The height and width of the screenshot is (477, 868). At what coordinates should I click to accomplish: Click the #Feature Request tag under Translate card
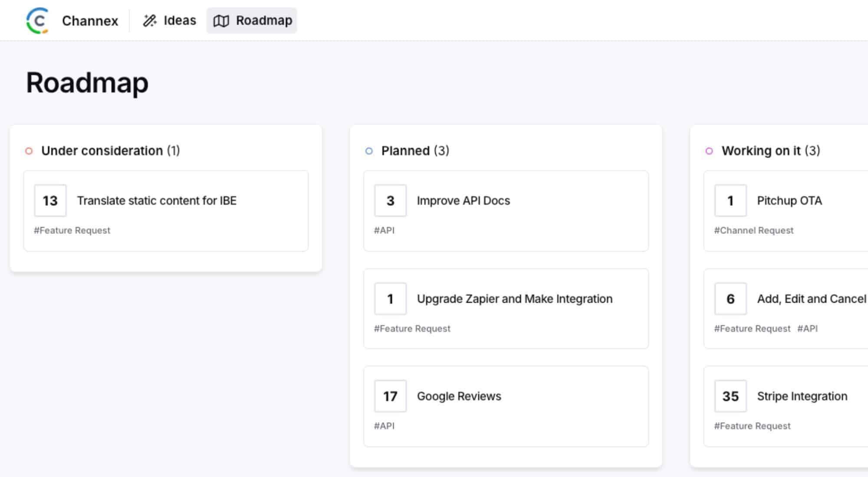coord(72,230)
